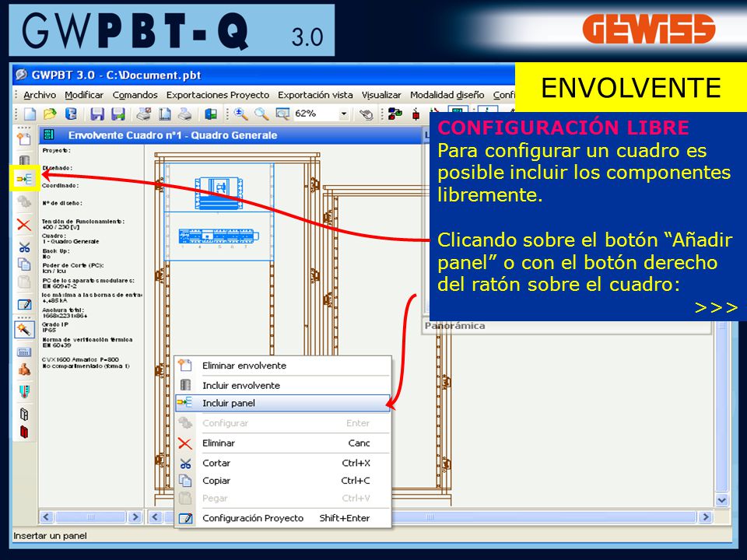
Task: Select the circuit breaker component in the top panel
Action: pyautogui.click(x=219, y=192)
